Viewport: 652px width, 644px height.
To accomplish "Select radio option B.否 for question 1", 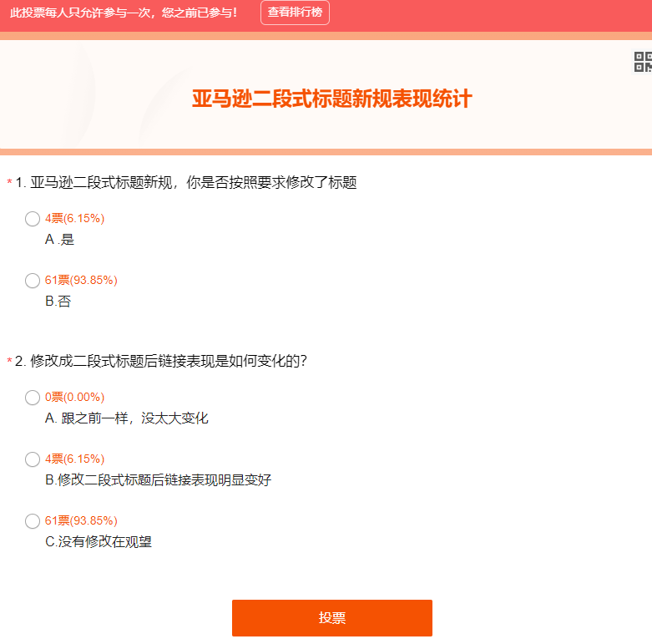I will point(33,281).
